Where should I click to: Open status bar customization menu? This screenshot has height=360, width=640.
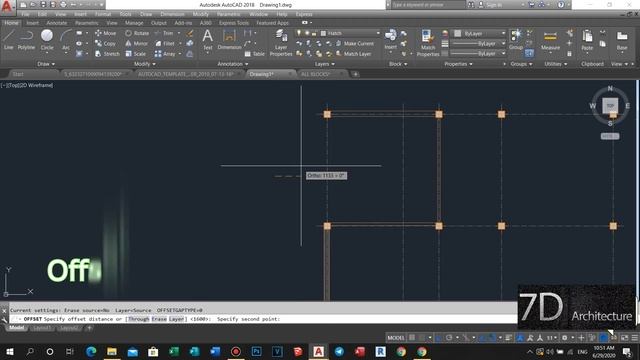click(635, 338)
